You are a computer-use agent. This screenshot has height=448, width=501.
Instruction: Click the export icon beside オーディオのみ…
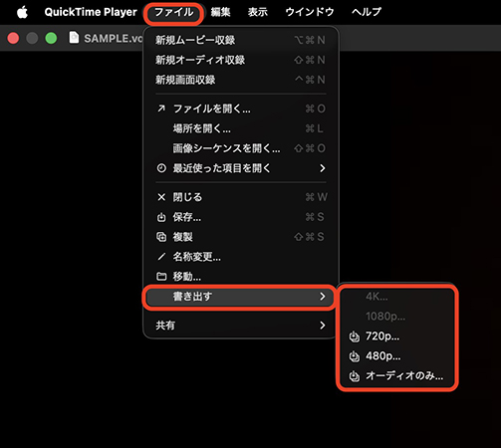[355, 376]
